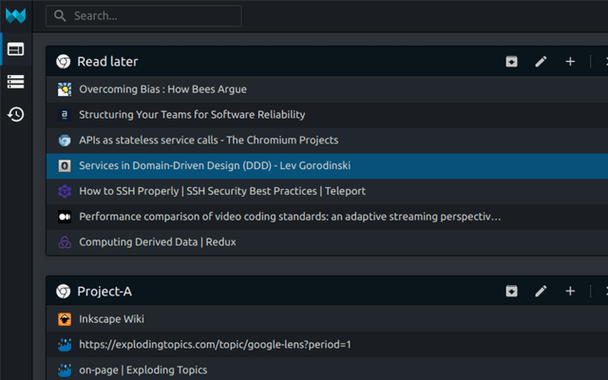
Task: Open the tab sessions view sidebar icon
Action: 16,49
